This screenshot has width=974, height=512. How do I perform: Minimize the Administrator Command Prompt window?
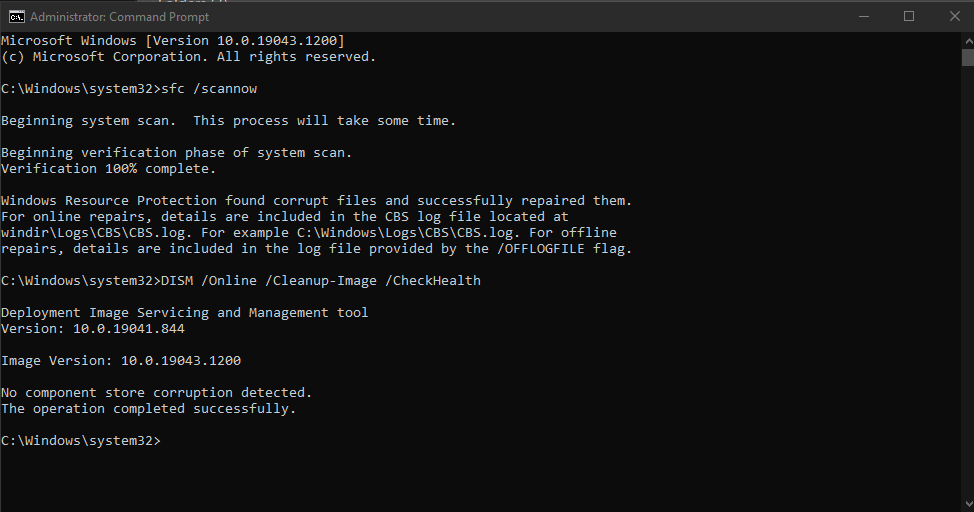[x=863, y=17]
